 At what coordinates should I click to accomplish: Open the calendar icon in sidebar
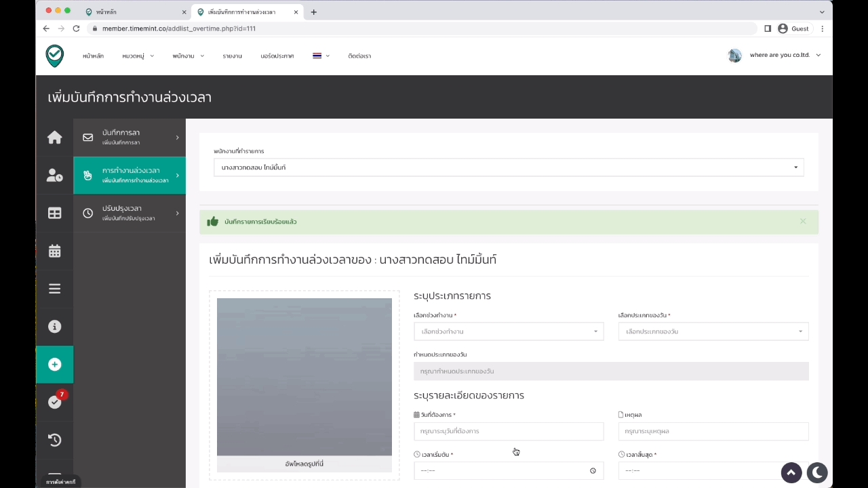coord(54,251)
